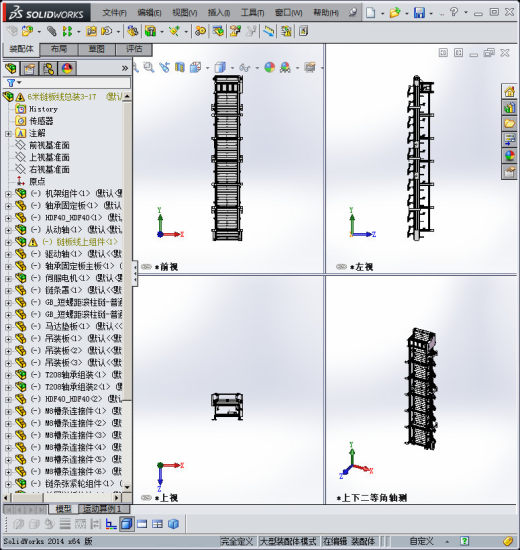
Task: Expand the 机架组件<1> tree node
Action: pos(8,194)
